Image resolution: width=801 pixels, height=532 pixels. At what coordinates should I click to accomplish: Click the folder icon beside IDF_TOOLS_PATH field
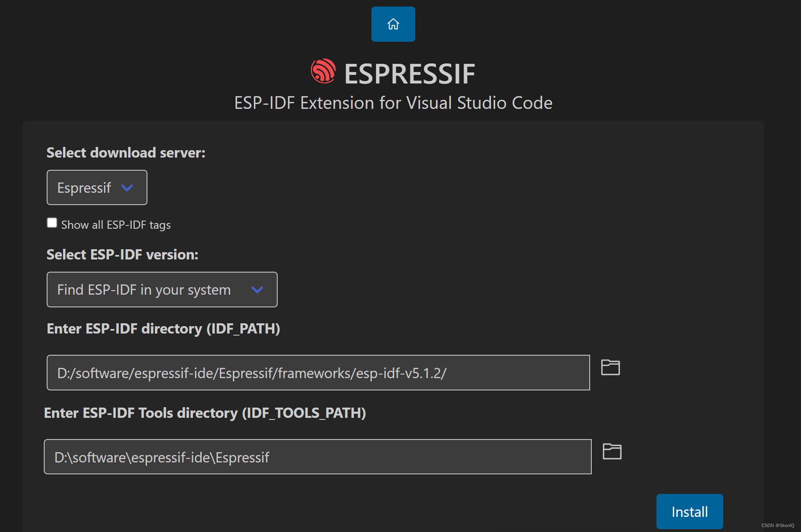coord(612,451)
